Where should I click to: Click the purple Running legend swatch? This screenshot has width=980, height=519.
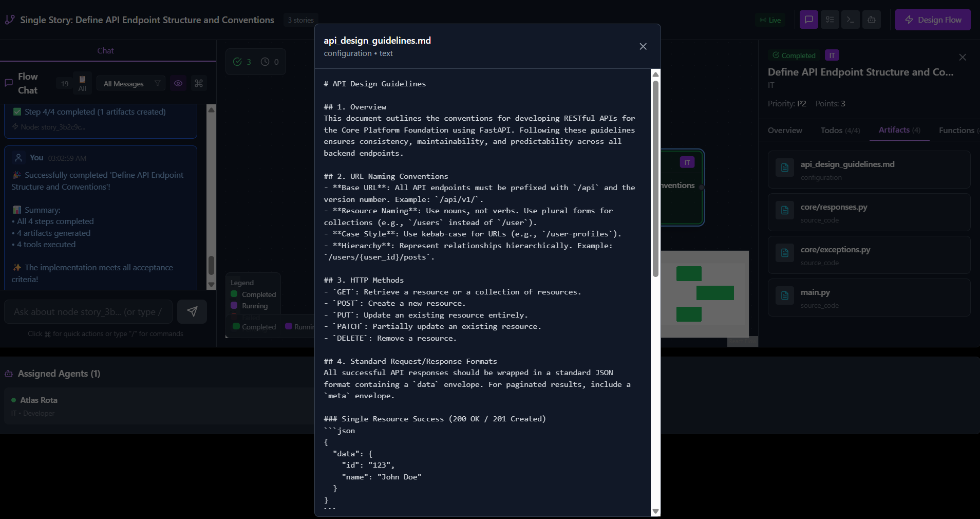tap(234, 305)
